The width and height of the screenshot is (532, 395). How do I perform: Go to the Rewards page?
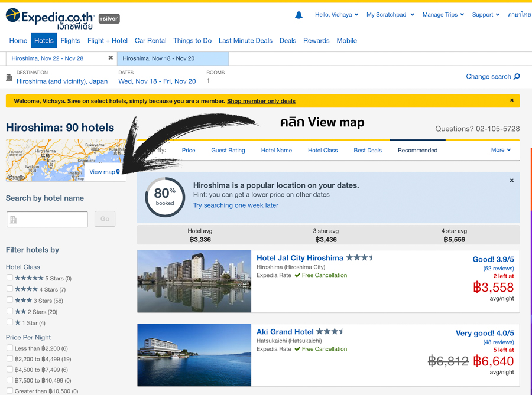(316, 40)
